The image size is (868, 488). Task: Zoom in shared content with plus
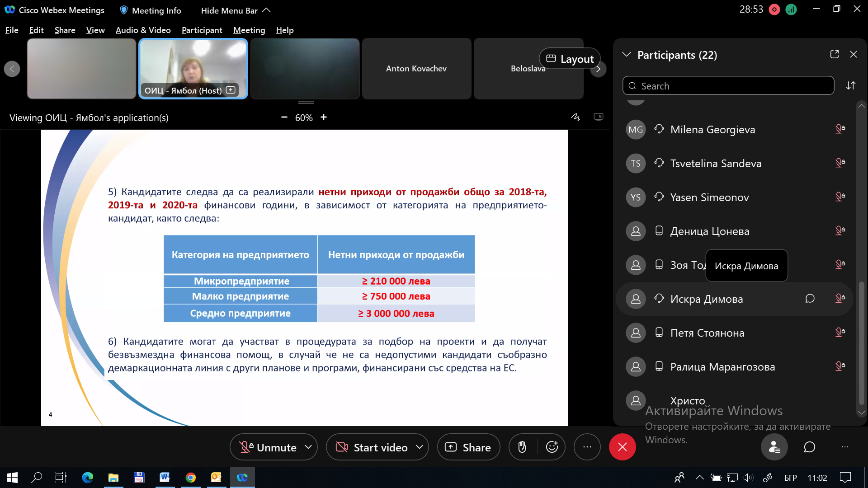click(x=324, y=117)
